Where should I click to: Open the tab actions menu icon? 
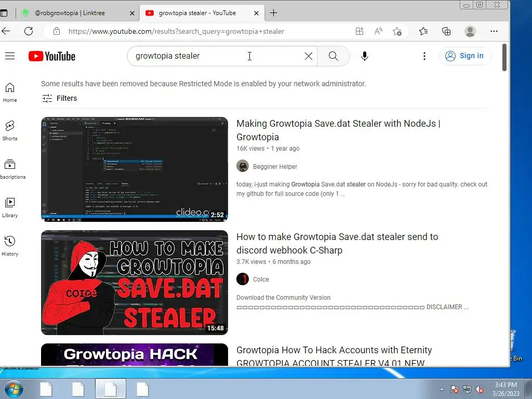(x=4, y=13)
